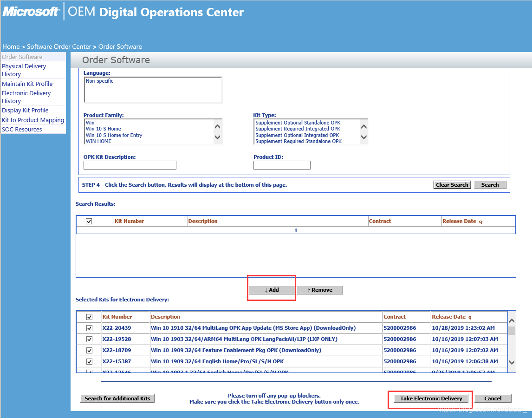Focus the Product ID input field

[282, 165]
